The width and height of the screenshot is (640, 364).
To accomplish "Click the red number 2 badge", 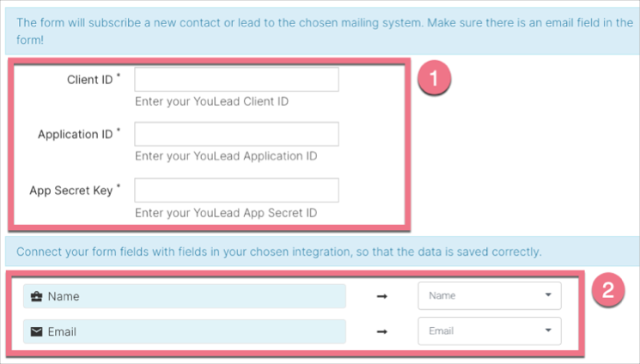I will pyautogui.click(x=608, y=290).
